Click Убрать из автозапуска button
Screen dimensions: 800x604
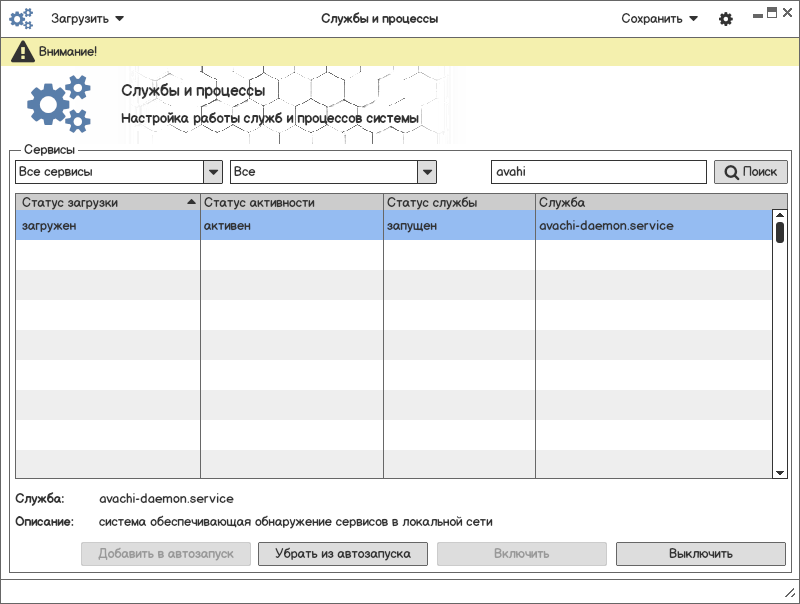(343, 553)
